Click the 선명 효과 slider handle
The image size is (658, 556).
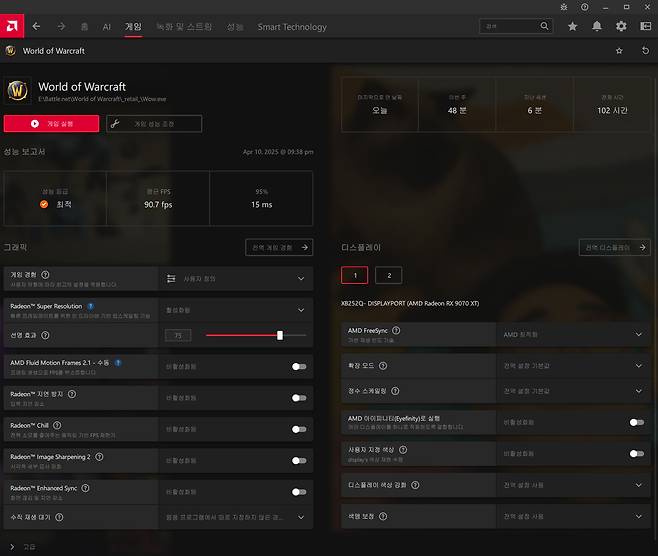[280, 335]
